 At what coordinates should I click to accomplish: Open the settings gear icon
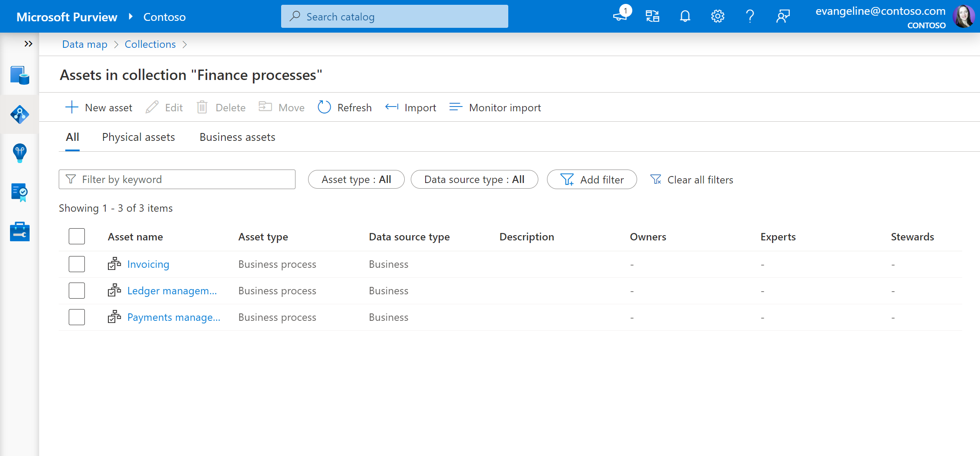[718, 17]
